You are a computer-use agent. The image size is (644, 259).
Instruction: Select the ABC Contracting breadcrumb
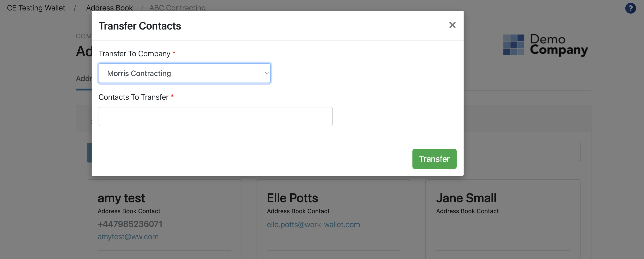[177, 8]
